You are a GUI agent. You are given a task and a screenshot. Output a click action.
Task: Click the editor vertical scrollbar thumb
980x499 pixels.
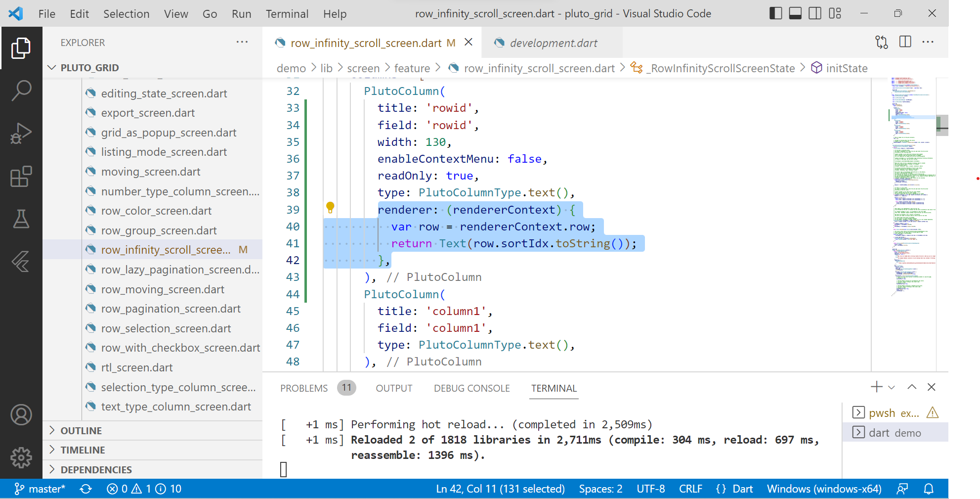tap(942, 125)
